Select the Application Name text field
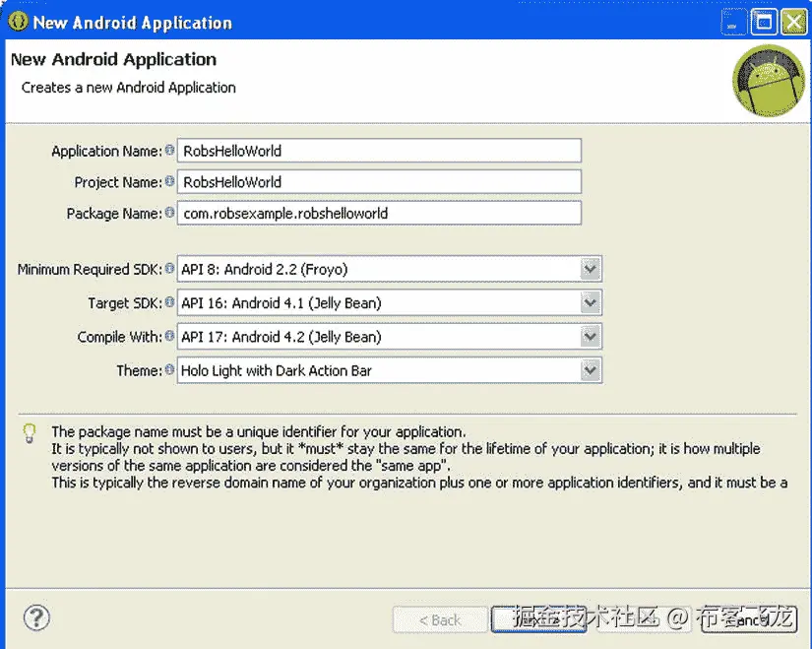The height and width of the screenshot is (649, 812). pyautogui.click(x=379, y=151)
